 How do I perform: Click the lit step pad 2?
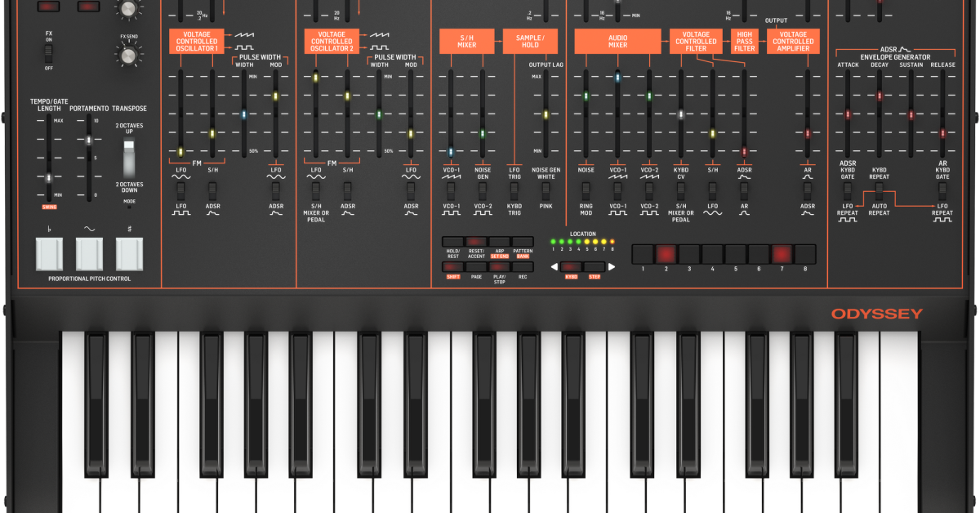point(666,252)
